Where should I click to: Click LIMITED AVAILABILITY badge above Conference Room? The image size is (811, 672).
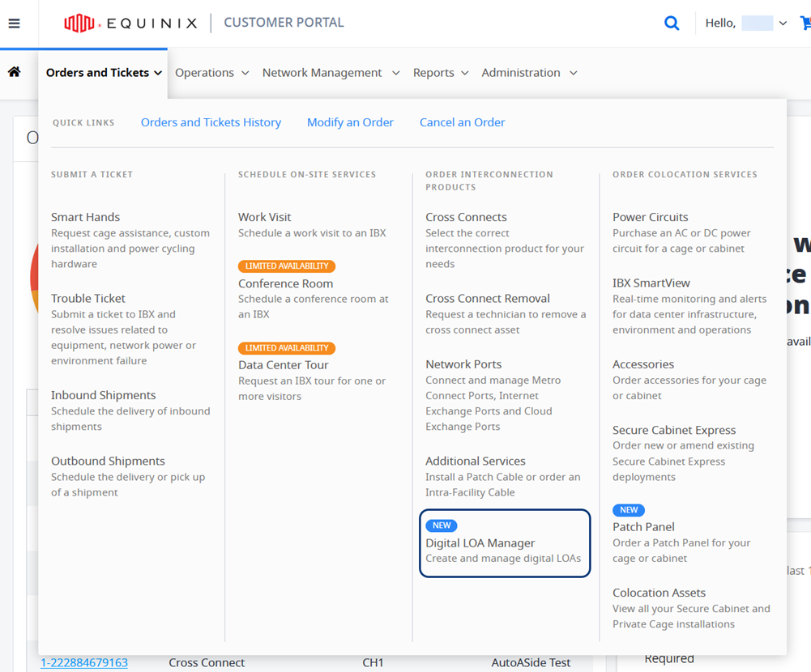pyautogui.click(x=287, y=266)
